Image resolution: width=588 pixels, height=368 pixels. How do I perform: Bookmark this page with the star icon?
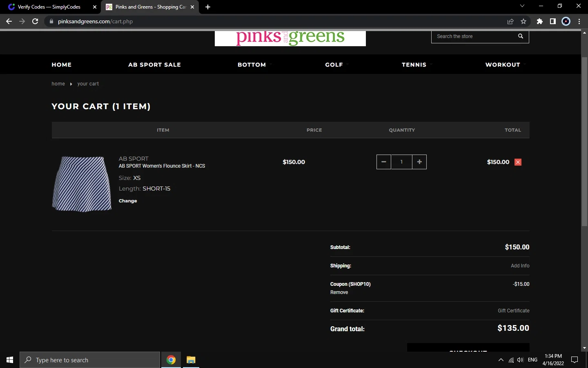tap(523, 21)
